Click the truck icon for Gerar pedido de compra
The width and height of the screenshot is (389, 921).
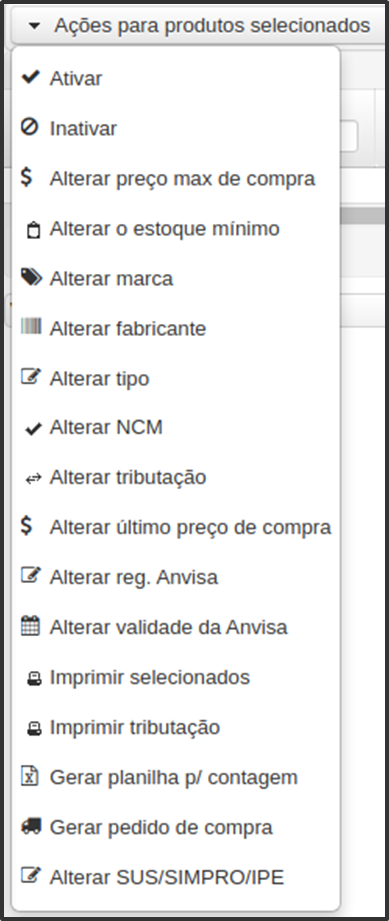pos(31,826)
